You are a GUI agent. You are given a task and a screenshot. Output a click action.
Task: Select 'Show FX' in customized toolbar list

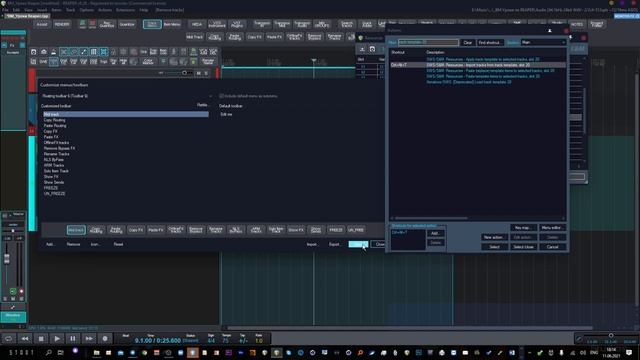pyautogui.click(x=51, y=177)
